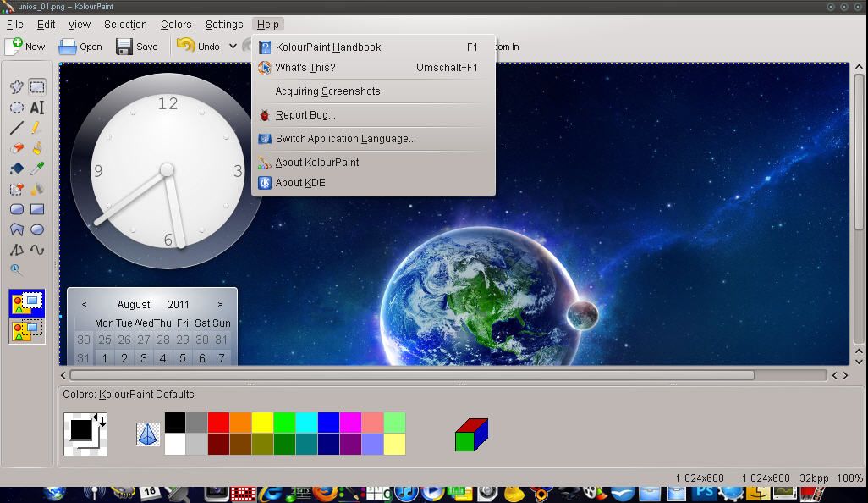Select the Zoom magnifier tool

tap(16, 270)
